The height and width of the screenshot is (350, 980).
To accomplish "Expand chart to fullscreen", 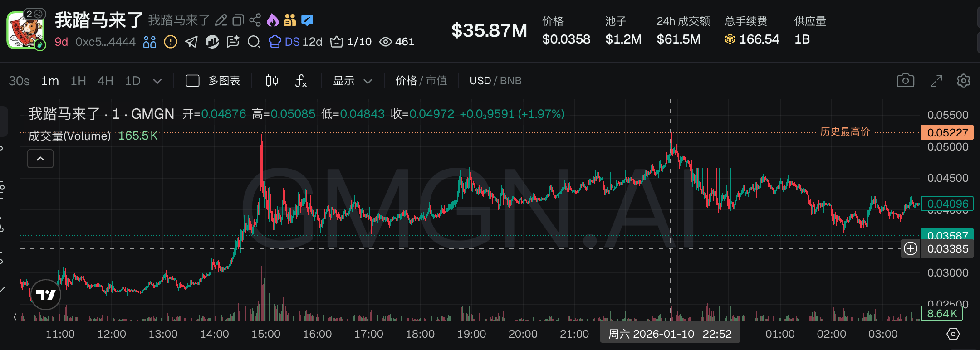I will click(x=936, y=81).
